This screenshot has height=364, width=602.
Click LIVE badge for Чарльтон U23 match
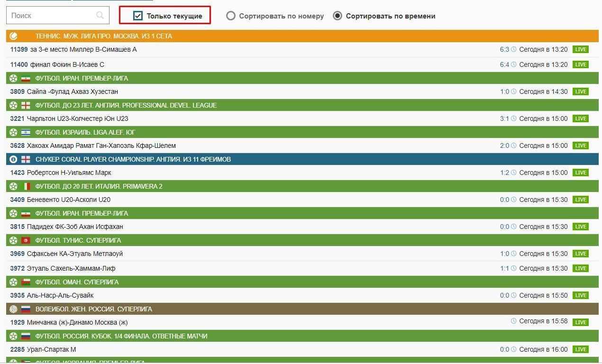[581, 118]
